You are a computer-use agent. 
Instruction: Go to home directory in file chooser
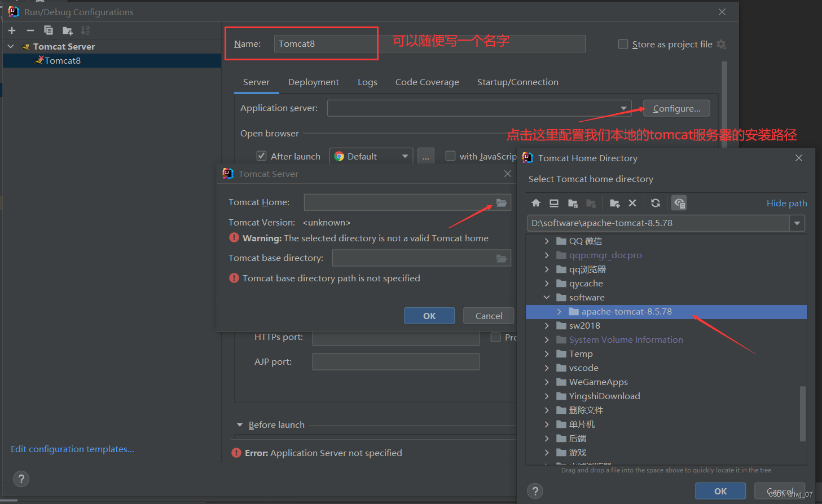click(536, 203)
